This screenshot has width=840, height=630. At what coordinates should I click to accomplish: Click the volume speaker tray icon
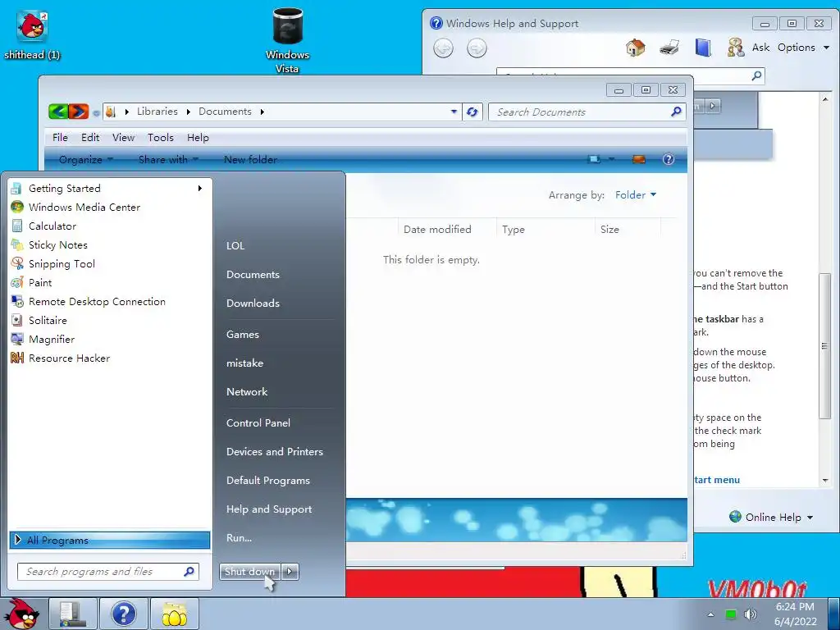tap(751, 614)
